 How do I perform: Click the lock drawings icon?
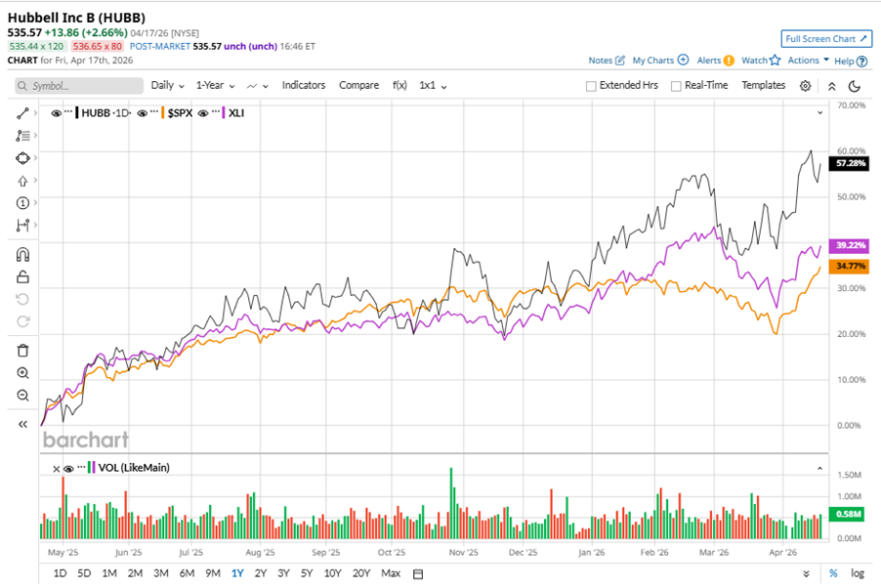(22, 277)
